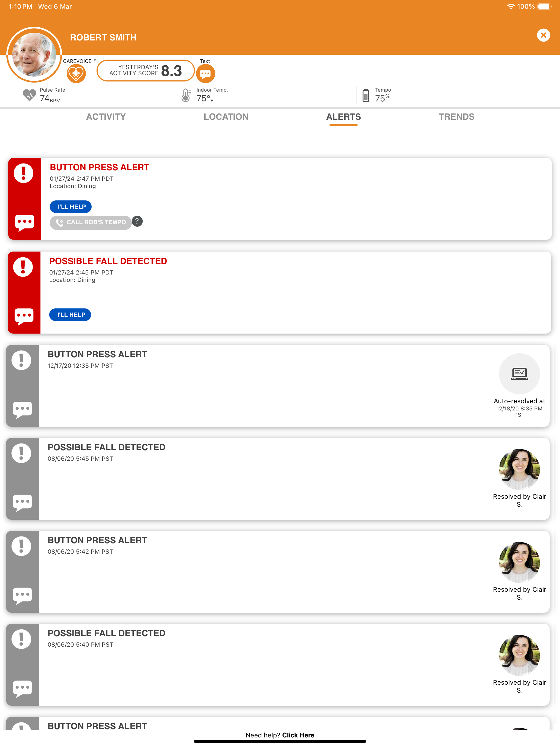560x747 pixels.
Task: Select '08/06/20 5:42 PM PST' timestamp
Action: tap(80, 552)
